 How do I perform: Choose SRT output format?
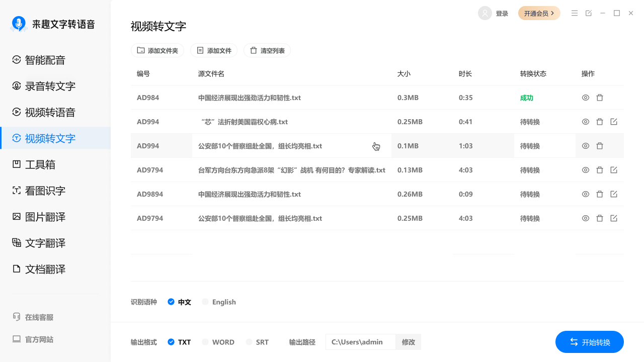257,342
